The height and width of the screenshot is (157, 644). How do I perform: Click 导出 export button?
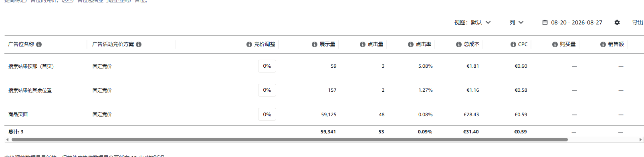[x=638, y=22]
